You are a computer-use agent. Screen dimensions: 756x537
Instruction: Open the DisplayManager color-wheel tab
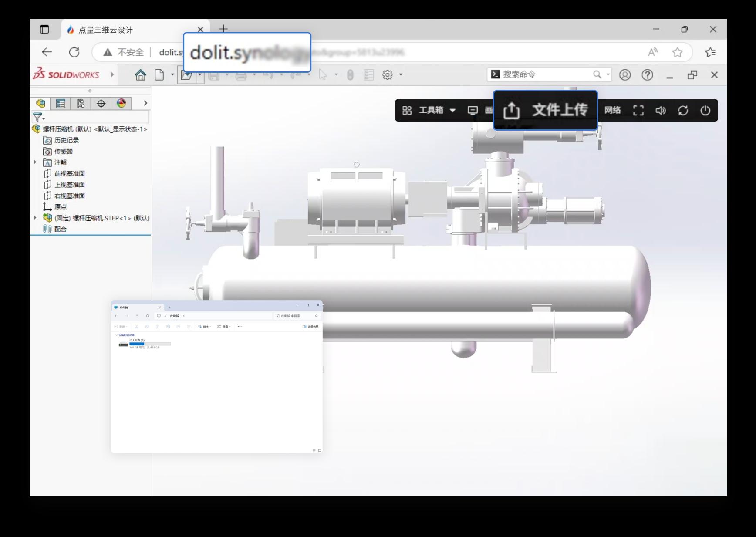tap(121, 103)
